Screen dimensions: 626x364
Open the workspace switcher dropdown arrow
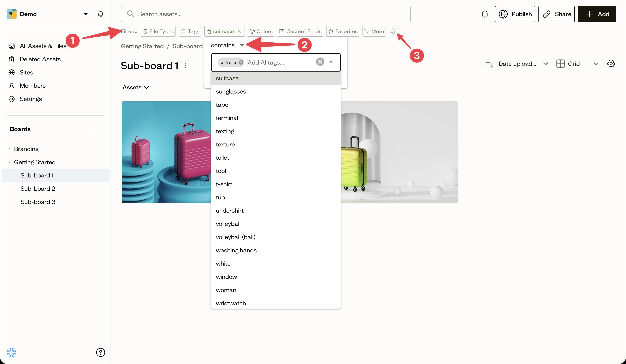(86, 14)
